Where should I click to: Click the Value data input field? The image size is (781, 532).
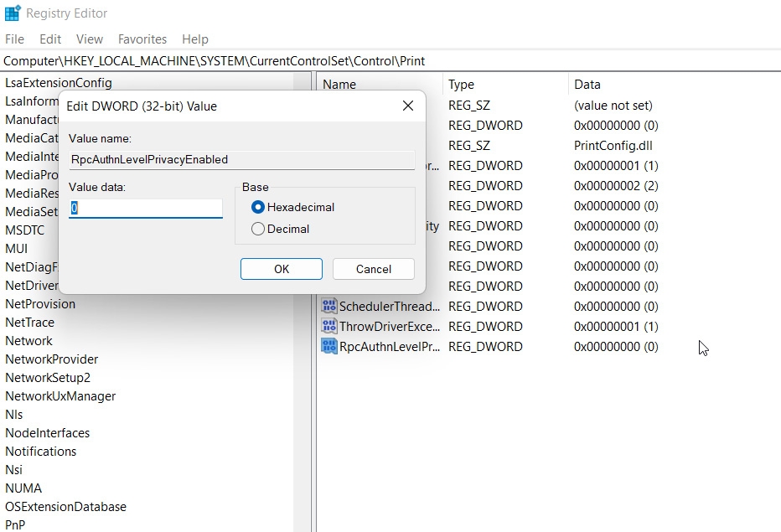[146, 209]
